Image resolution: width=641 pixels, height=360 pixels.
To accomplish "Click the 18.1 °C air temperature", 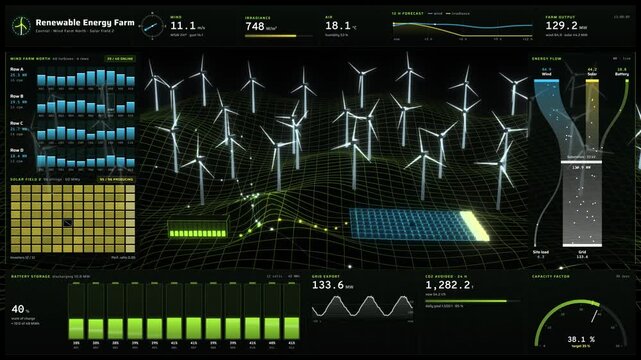I will (341, 26).
